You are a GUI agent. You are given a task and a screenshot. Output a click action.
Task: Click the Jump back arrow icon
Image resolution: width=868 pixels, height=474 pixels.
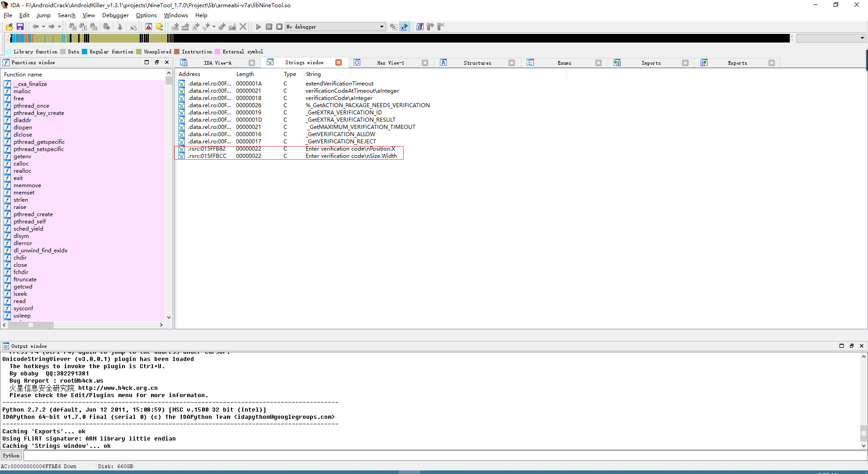click(x=35, y=27)
